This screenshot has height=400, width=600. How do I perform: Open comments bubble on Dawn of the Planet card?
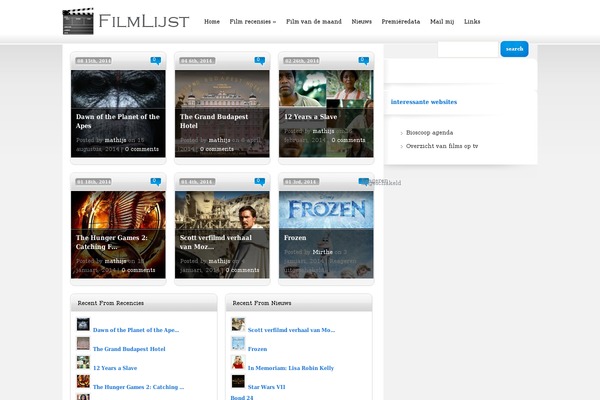[155, 60]
